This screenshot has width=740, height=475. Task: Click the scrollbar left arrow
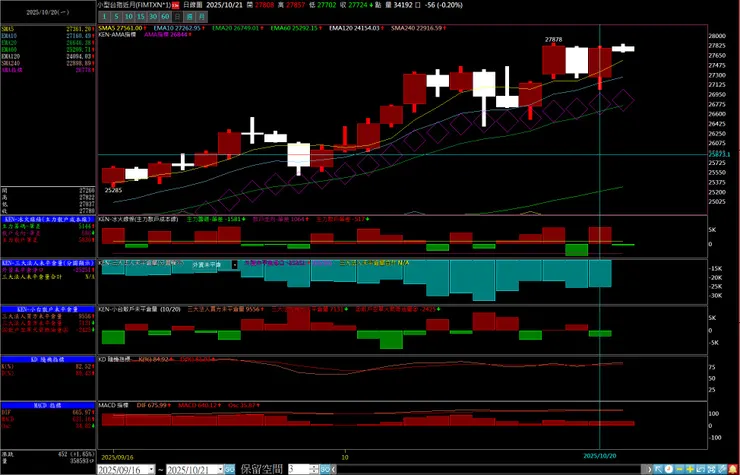pos(334,469)
